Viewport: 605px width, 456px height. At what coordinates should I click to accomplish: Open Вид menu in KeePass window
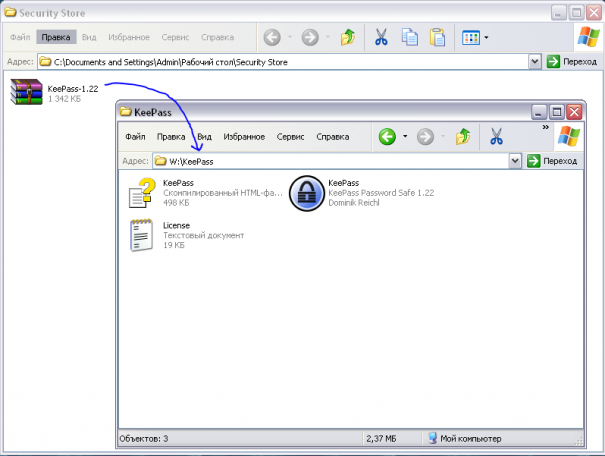(204, 137)
